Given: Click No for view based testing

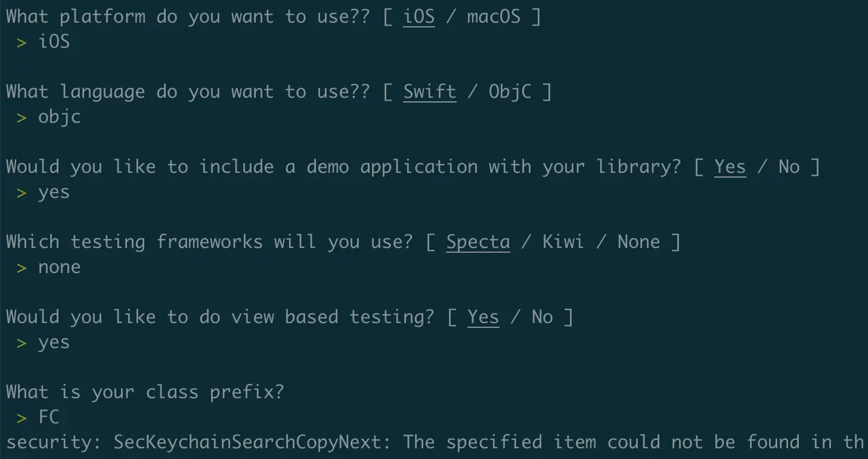Looking at the screenshot, I should (542, 317).
